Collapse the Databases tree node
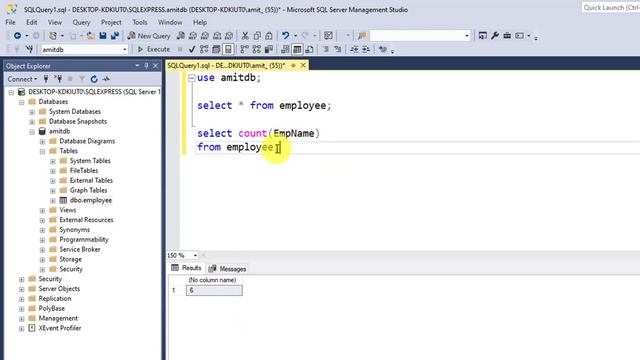The image size is (640, 360). (x=22, y=102)
